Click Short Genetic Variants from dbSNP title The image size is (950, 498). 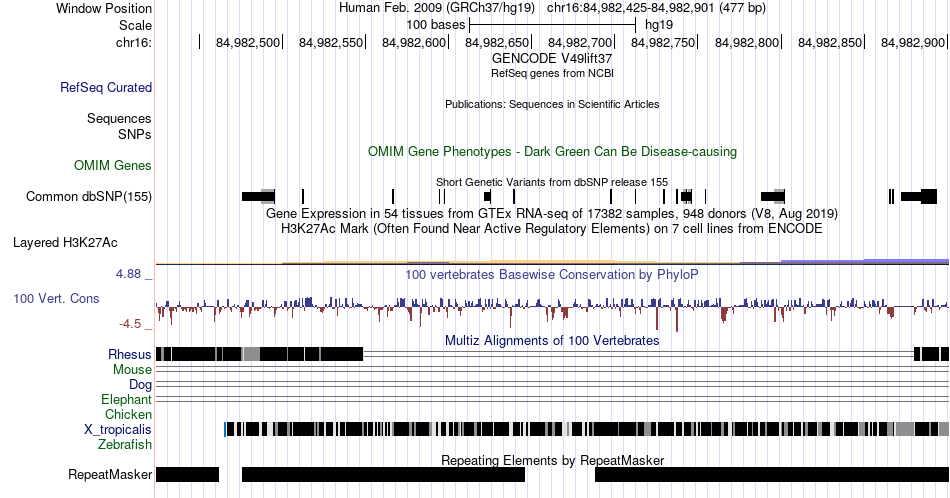pyautogui.click(x=552, y=182)
